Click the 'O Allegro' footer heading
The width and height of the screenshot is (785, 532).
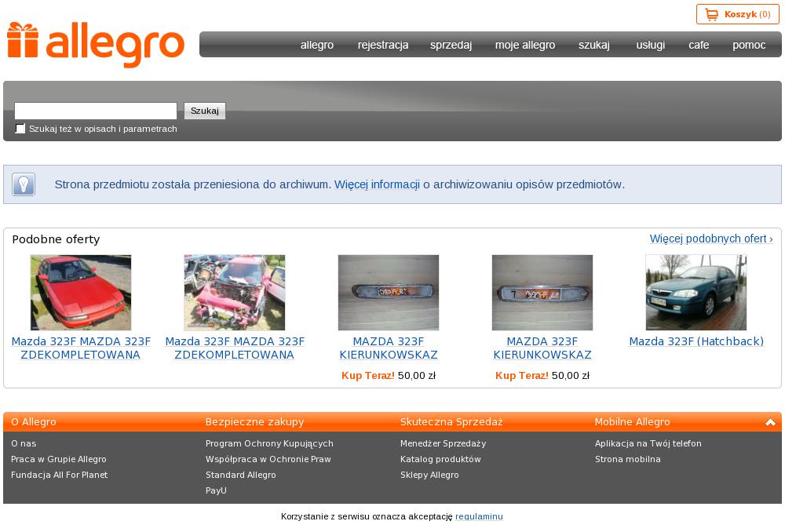[34, 422]
